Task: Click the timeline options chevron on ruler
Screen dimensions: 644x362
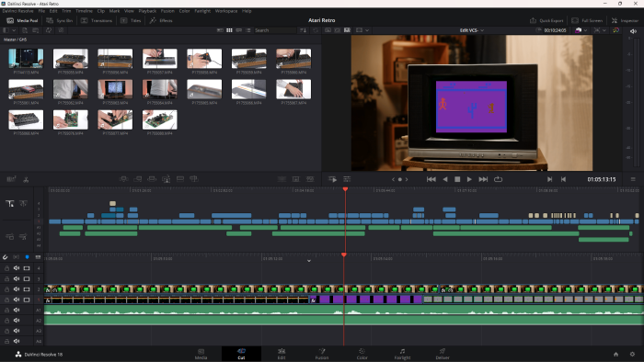Action: pos(309,261)
